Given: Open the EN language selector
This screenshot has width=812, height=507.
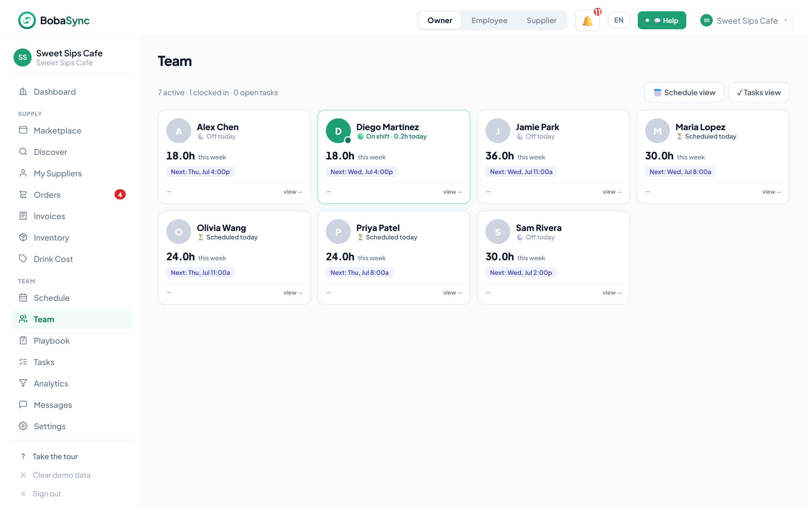Looking at the screenshot, I should pyautogui.click(x=618, y=21).
